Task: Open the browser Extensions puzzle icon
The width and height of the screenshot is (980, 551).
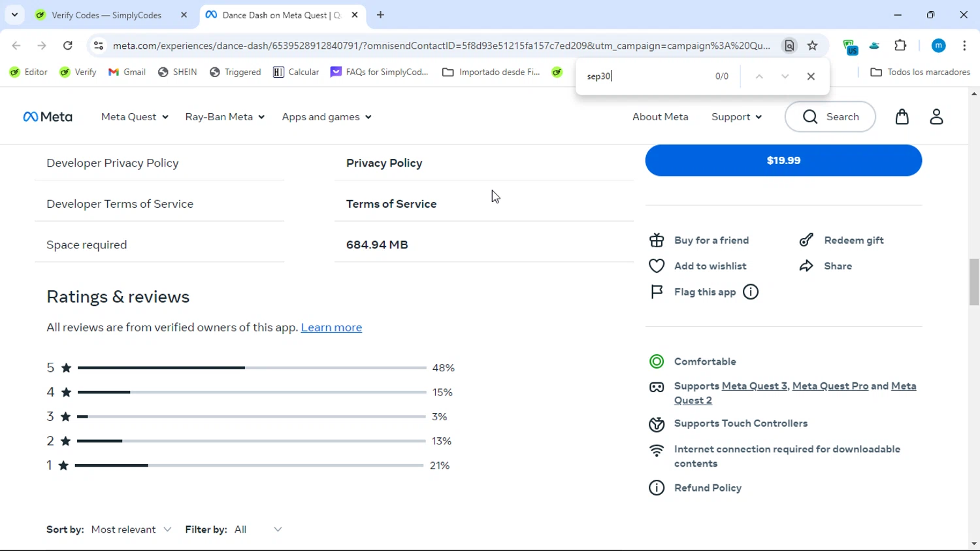Action: [900, 46]
